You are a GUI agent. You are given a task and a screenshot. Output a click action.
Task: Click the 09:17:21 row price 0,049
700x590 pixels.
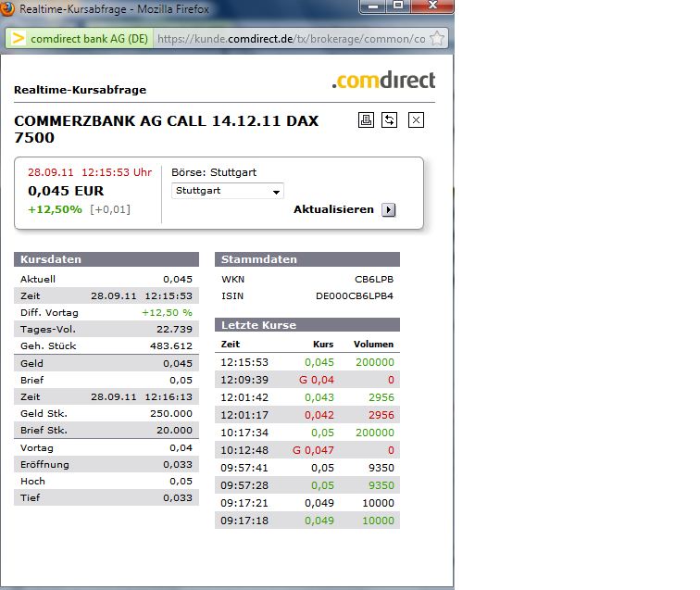click(319, 503)
